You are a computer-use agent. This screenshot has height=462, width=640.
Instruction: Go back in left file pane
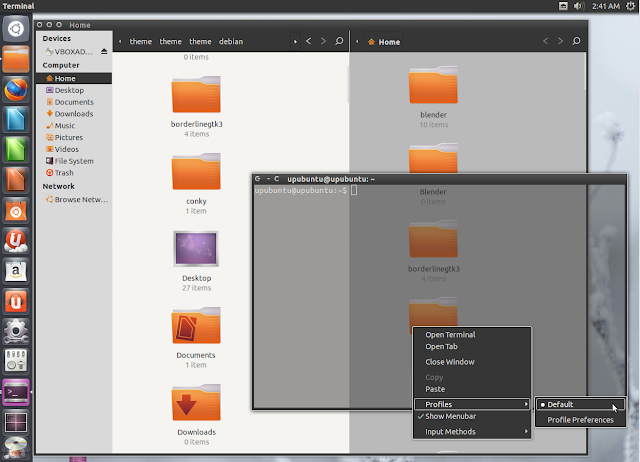309,41
